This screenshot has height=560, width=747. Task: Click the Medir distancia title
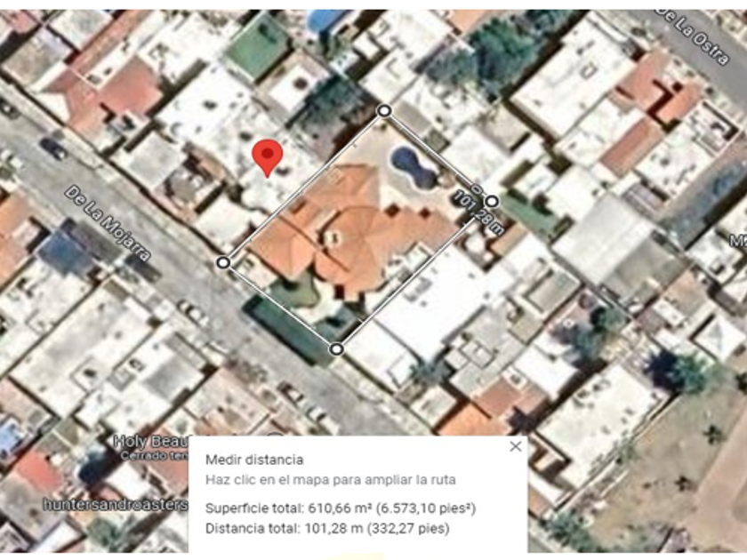point(254,460)
